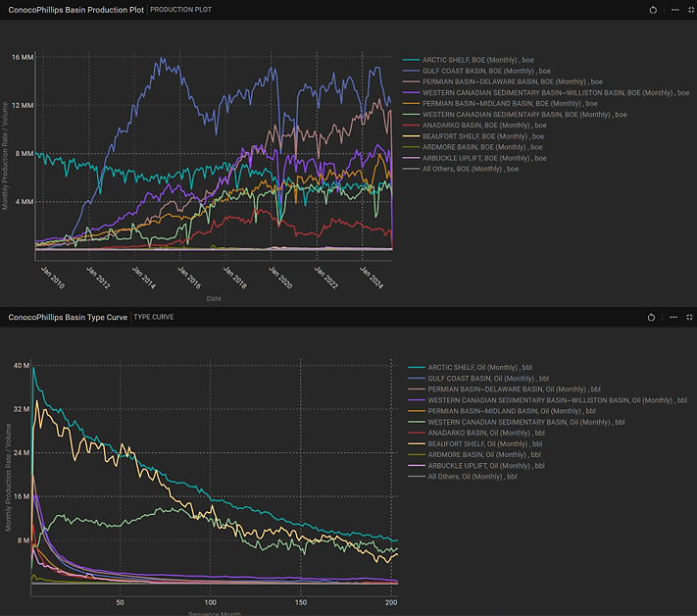Click the Jan 2020 date axis label

pyautogui.click(x=280, y=278)
